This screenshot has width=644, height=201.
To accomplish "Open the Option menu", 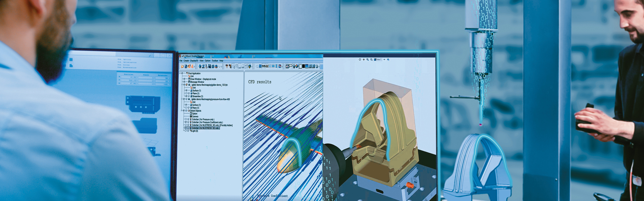I will 208,61.
